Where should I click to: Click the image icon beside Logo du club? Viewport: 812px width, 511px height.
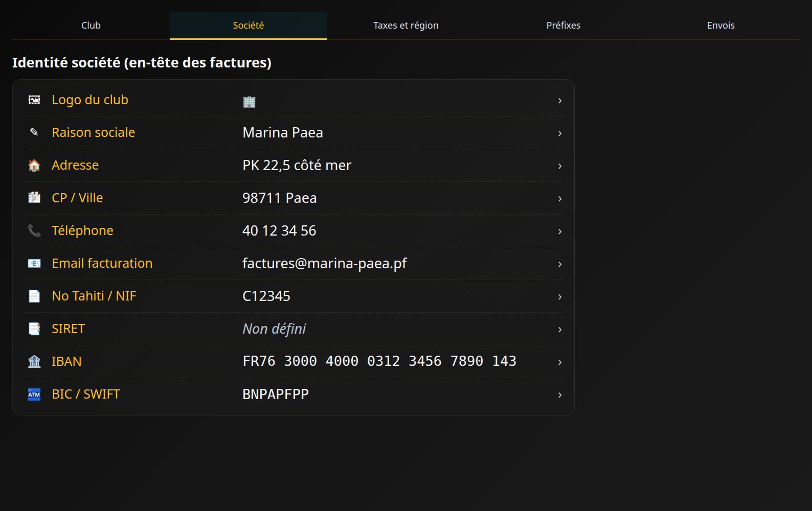point(34,100)
